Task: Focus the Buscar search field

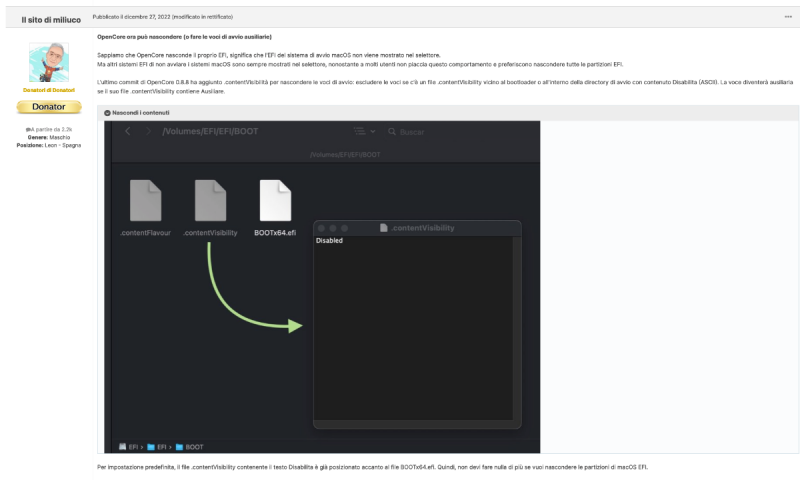Action: coord(407,132)
